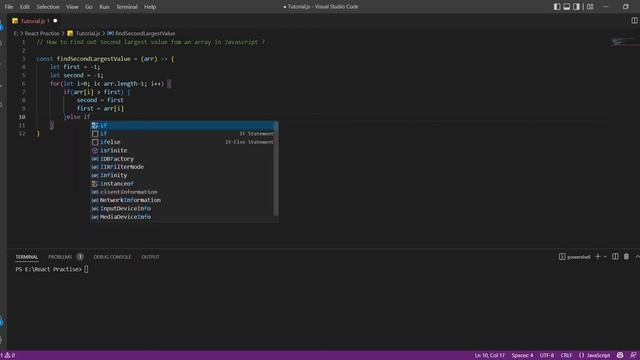This screenshot has height=360, width=640.
Task: Click the React Practise breadcrumb
Action: click(x=42, y=33)
